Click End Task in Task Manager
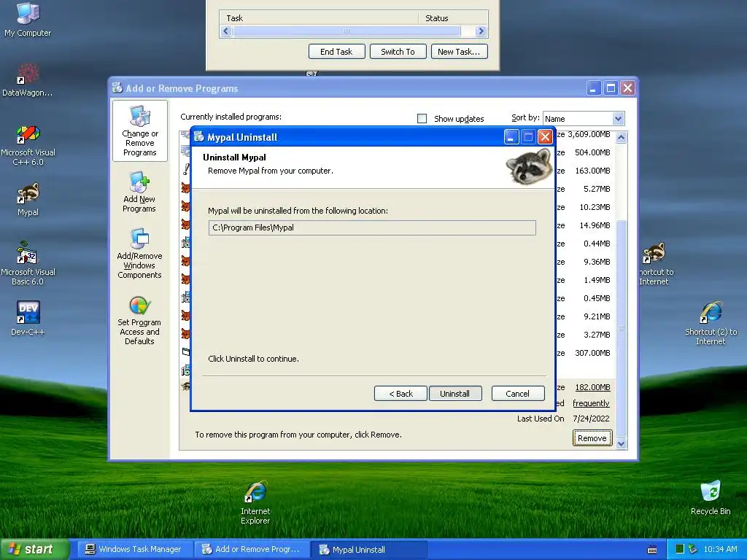 tap(336, 52)
